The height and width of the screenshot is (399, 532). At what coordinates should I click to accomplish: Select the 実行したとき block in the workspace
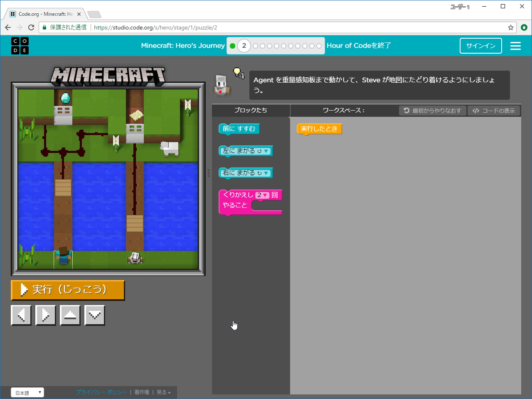pos(319,129)
